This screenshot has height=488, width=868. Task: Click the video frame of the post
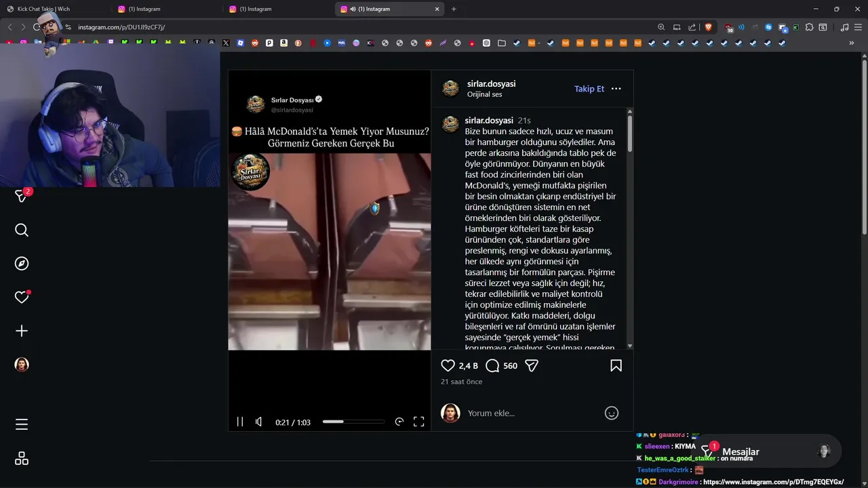tap(329, 251)
